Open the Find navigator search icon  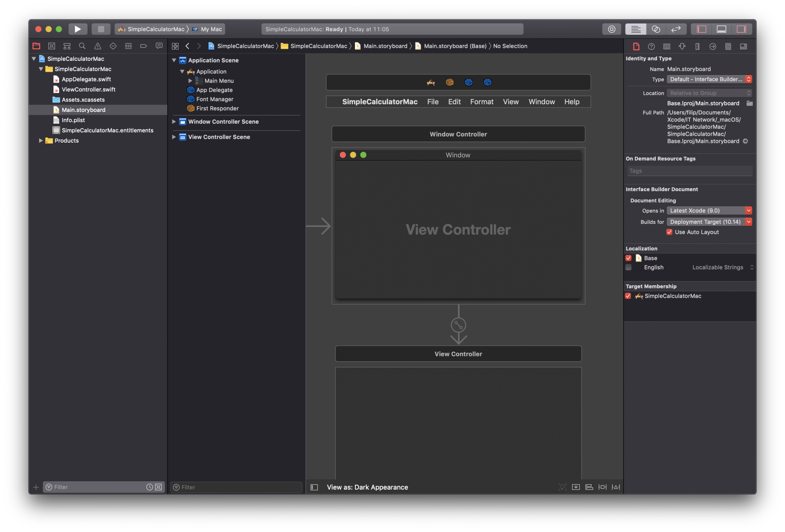(x=82, y=46)
